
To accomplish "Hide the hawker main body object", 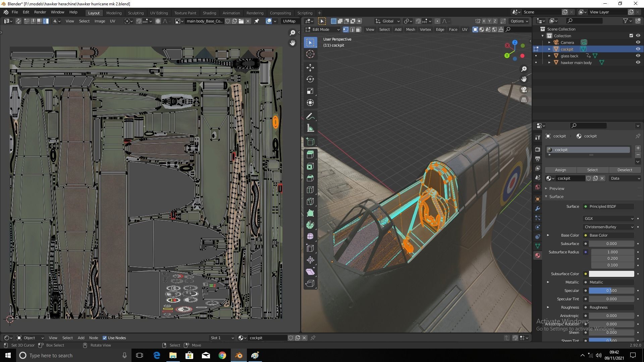I will (x=638, y=63).
